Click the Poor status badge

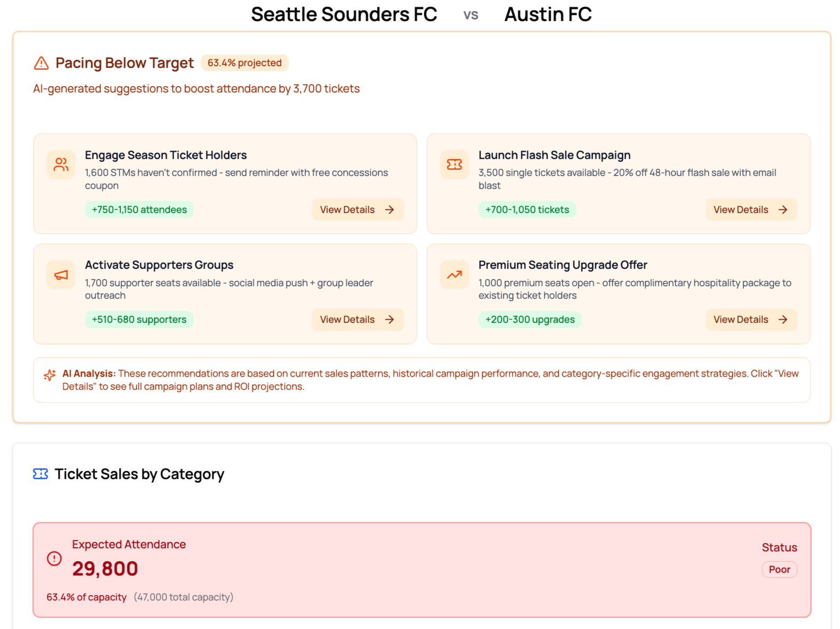pos(779,569)
